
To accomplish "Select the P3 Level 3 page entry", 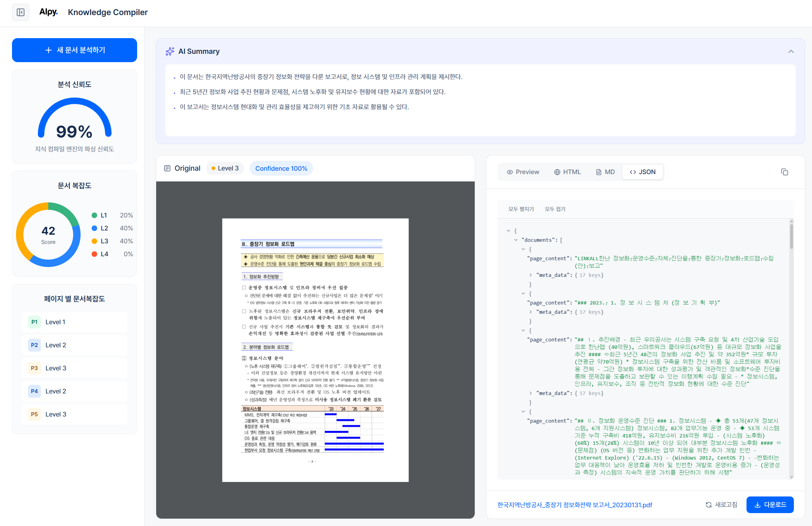I will (x=74, y=368).
